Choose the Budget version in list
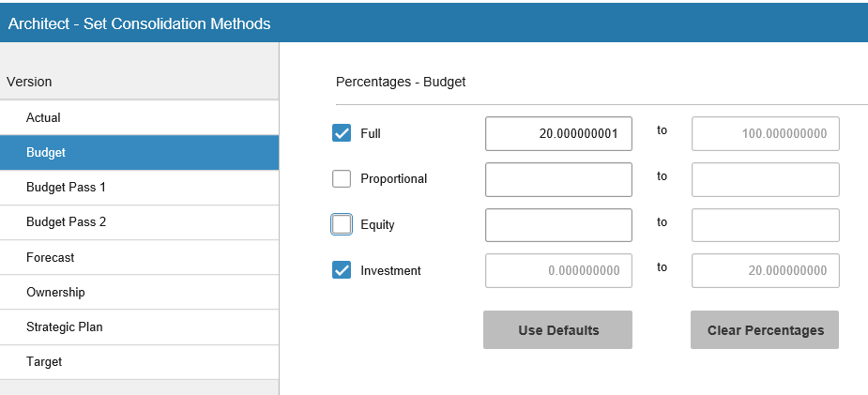This screenshot has width=868, height=395. pos(139,152)
